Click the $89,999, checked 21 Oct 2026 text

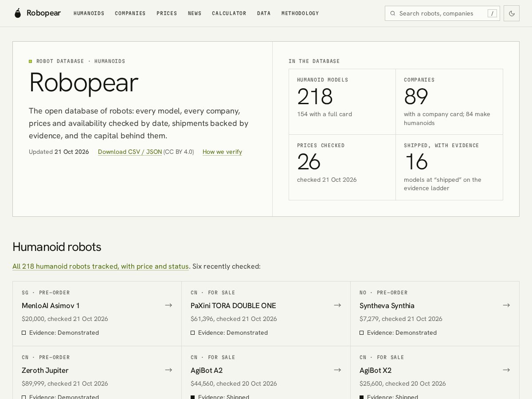pos(65,383)
